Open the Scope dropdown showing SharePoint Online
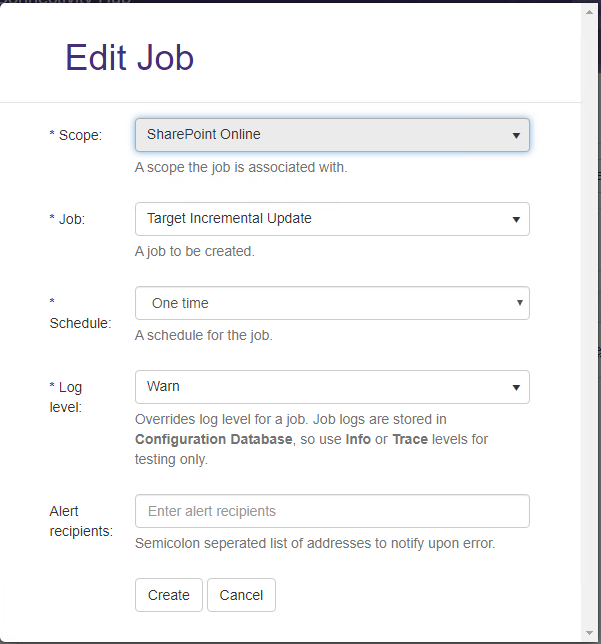601x644 pixels. (331, 135)
